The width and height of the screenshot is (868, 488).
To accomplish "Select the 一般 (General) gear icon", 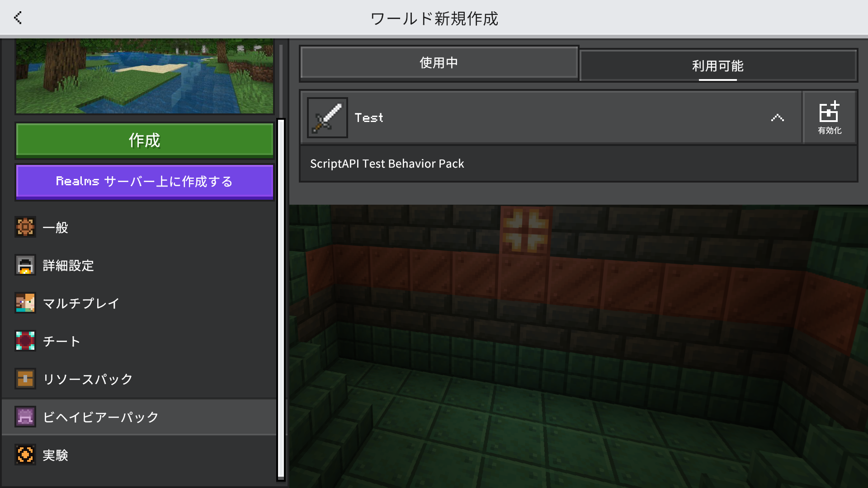I will pyautogui.click(x=26, y=228).
